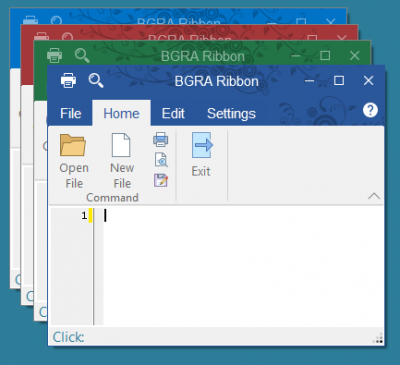Click magnifier icon in light blue back window
The height and width of the screenshot is (365, 400).
point(56,21)
